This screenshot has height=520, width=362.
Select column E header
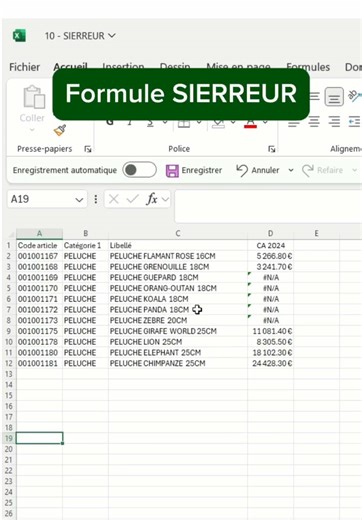[316, 234]
